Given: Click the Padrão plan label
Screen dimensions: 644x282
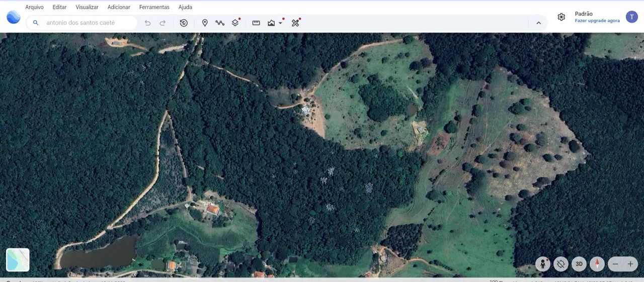Looking at the screenshot, I should pos(584,14).
